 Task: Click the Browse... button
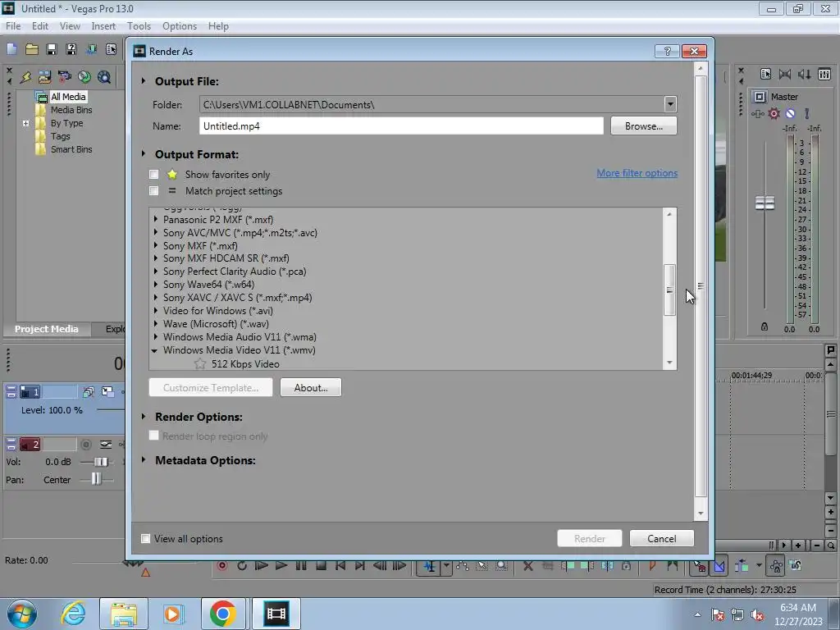[643, 126]
